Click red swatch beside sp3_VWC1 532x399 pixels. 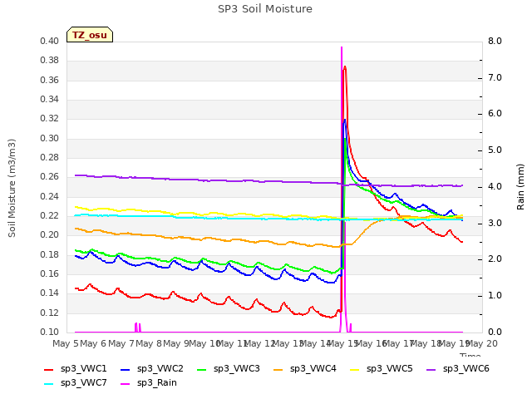(x=49, y=370)
